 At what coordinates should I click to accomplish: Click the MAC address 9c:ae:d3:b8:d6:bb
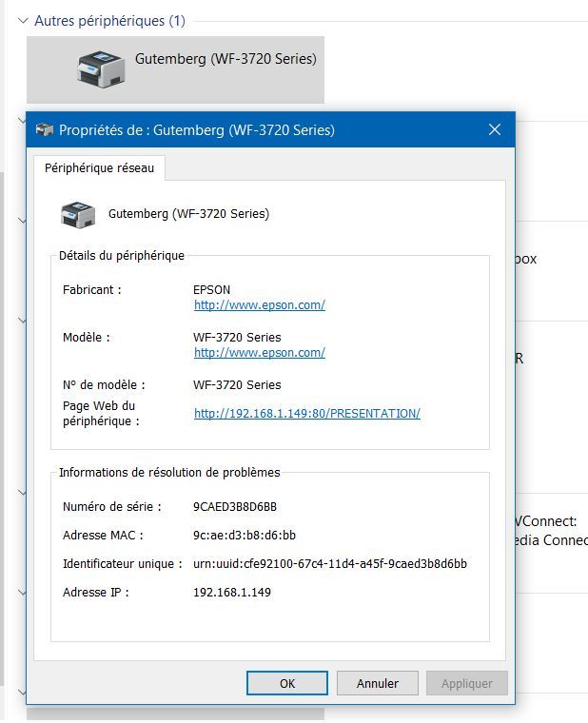(245, 536)
